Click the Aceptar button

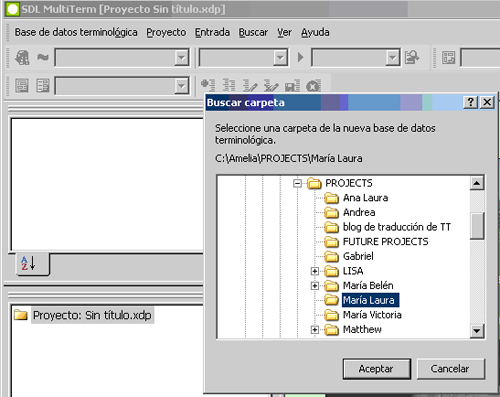pyautogui.click(x=377, y=369)
